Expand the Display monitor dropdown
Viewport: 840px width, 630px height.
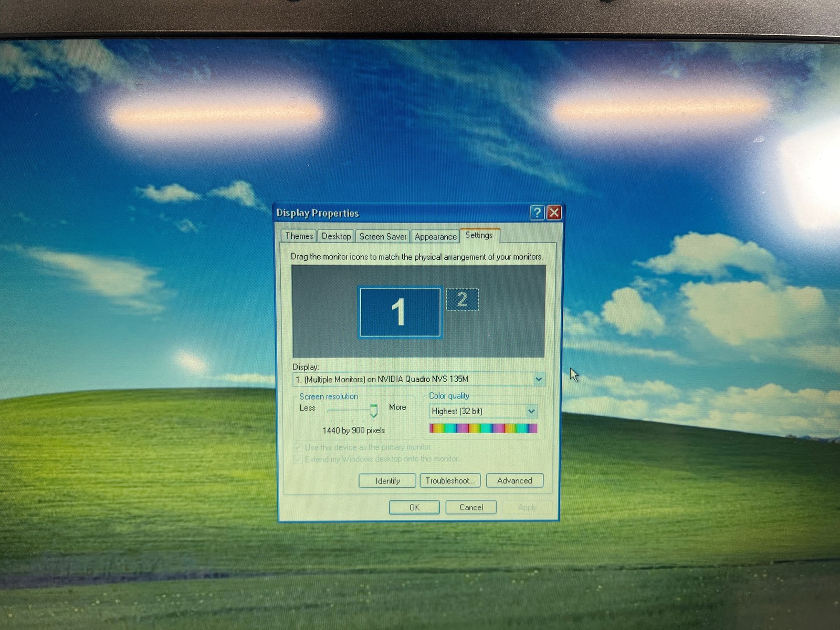(x=539, y=379)
